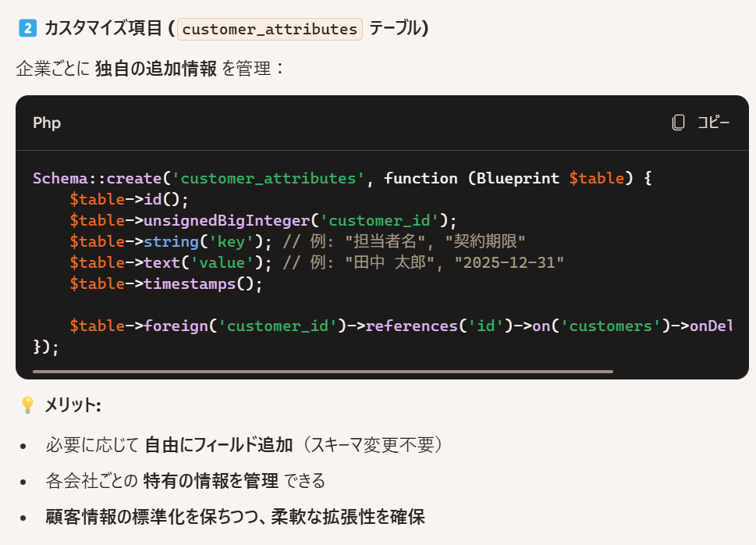Click the Php language label
The image size is (756, 545).
coord(47,123)
